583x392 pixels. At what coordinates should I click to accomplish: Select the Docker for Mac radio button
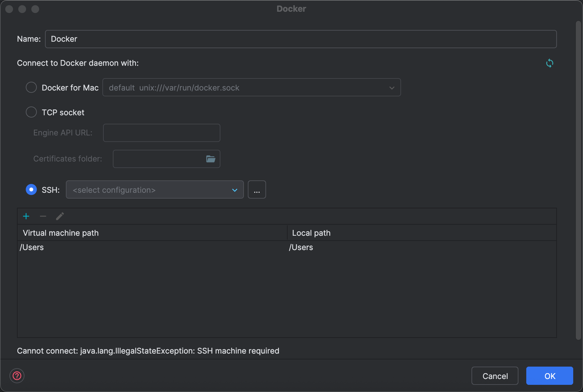(31, 87)
